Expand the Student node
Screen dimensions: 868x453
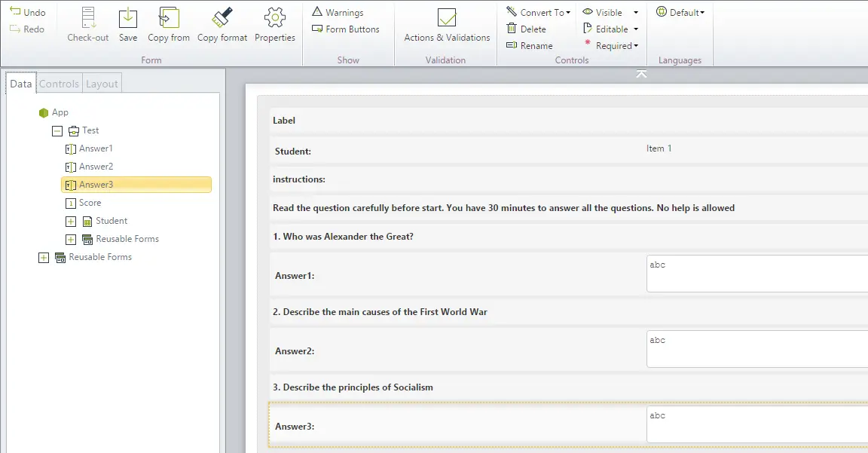coord(71,222)
